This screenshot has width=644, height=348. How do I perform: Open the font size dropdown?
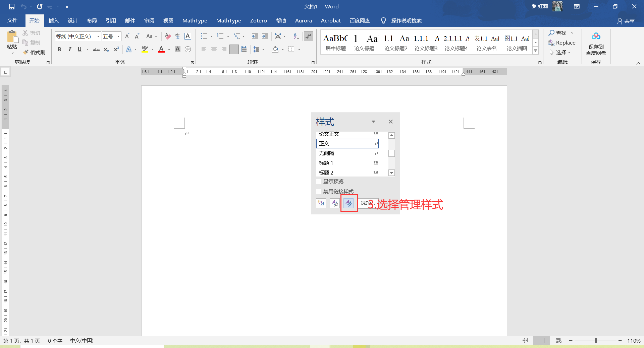[x=118, y=36]
